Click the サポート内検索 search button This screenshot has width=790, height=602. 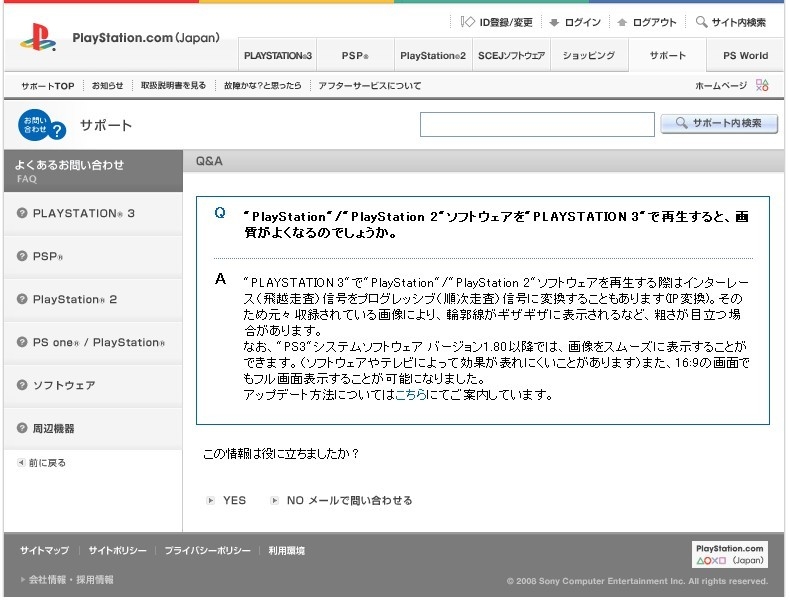point(719,123)
